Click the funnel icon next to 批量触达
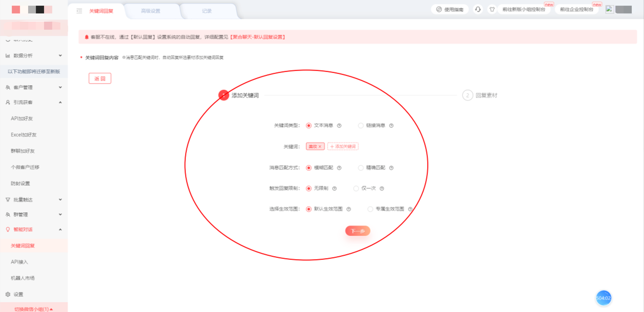The width and height of the screenshot is (644, 312). [8, 199]
